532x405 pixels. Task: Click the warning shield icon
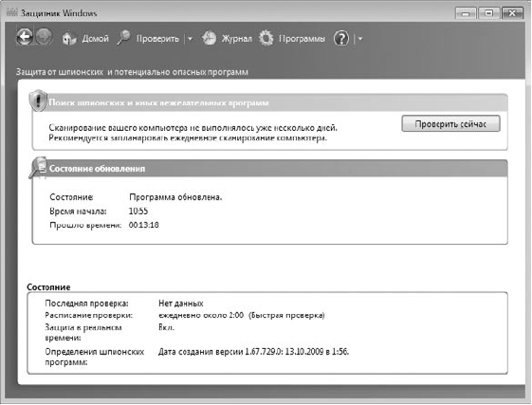38,101
